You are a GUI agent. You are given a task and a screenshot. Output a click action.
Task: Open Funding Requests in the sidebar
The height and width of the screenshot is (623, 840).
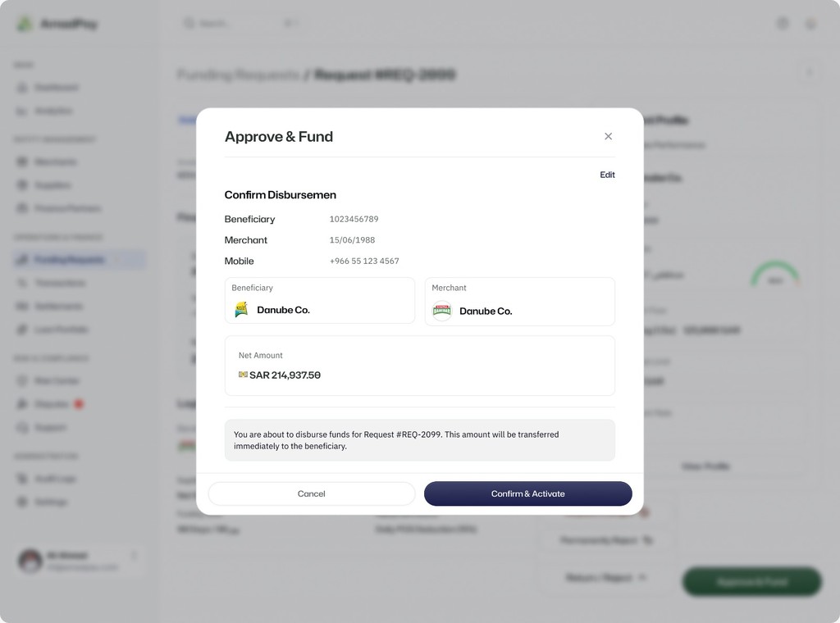coord(70,260)
